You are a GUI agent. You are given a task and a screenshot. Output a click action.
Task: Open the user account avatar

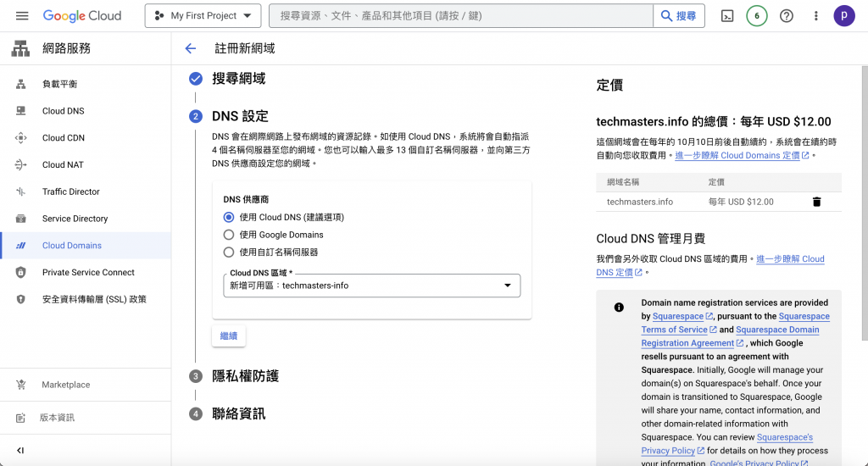point(844,15)
